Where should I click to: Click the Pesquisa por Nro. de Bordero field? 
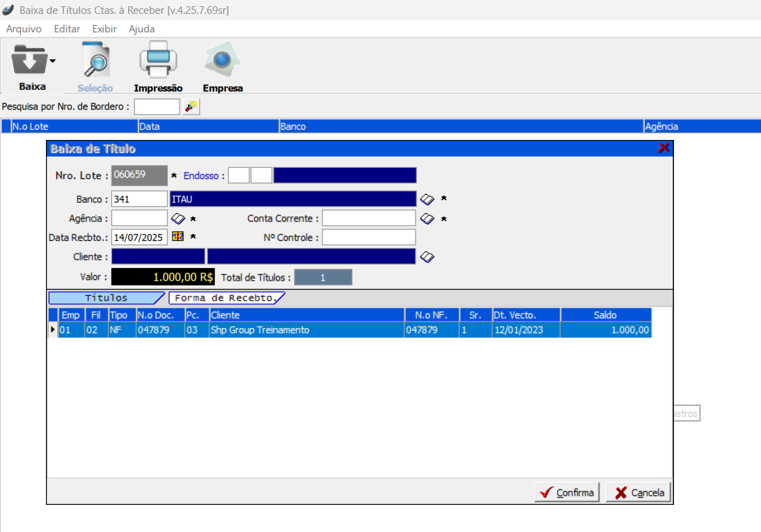(x=157, y=107)
